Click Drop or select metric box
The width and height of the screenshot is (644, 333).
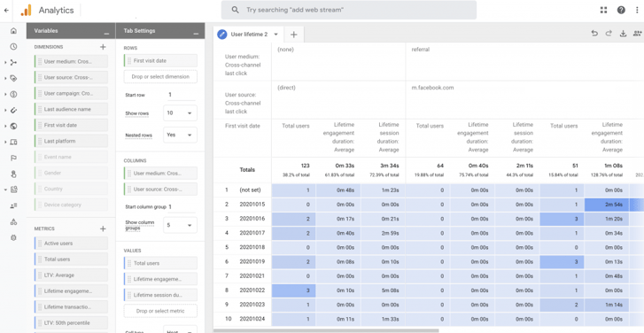click(160, 311)
